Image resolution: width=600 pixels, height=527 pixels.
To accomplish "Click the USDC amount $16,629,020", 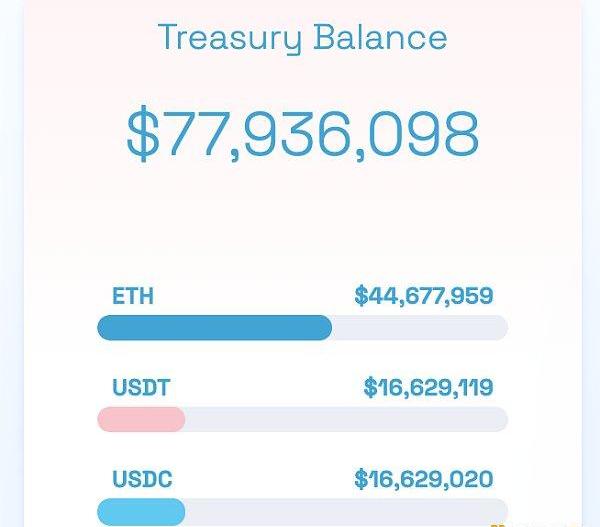I will coord(423,478).
